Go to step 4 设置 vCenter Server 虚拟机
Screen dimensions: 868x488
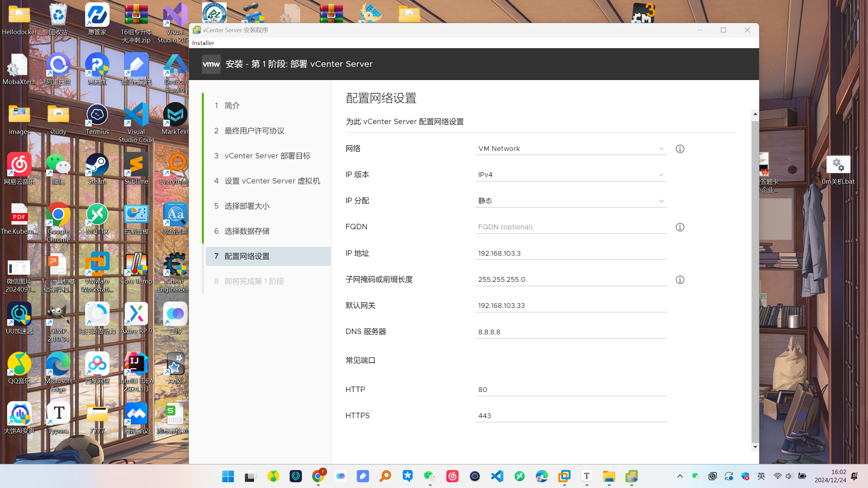268,181
